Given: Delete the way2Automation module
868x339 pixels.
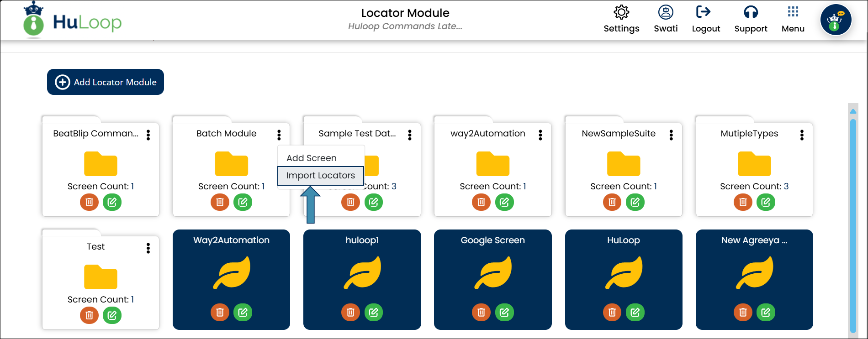Looking at the screenshot, I should [482, 202].
